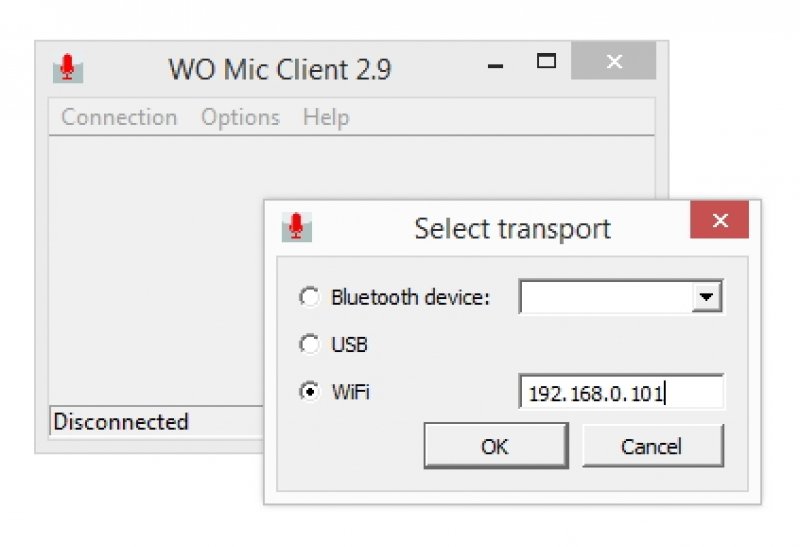Open the Connection menu

click(x=119, y=117)
